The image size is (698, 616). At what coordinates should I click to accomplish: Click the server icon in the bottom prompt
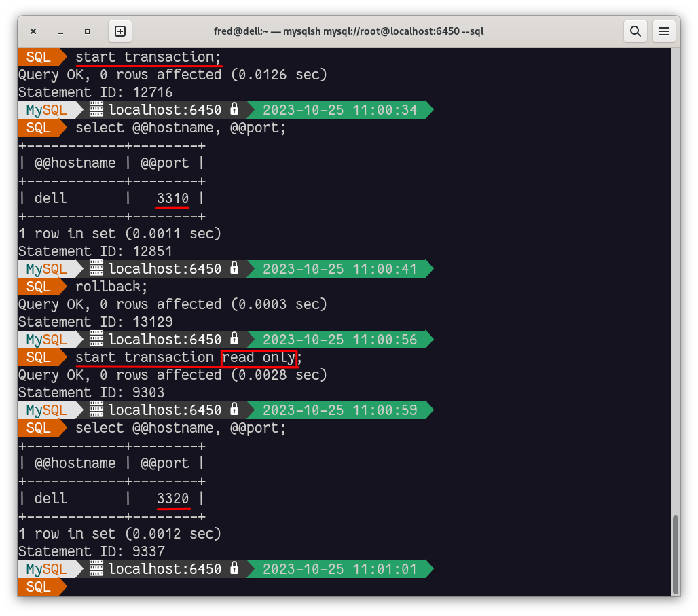pyautogui.click(x=95, y=568)
